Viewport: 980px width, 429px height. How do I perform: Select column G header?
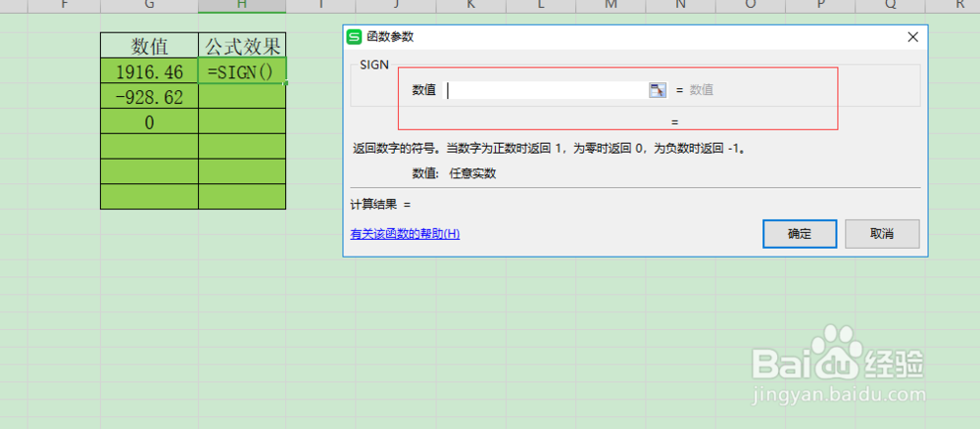[149, 6]
